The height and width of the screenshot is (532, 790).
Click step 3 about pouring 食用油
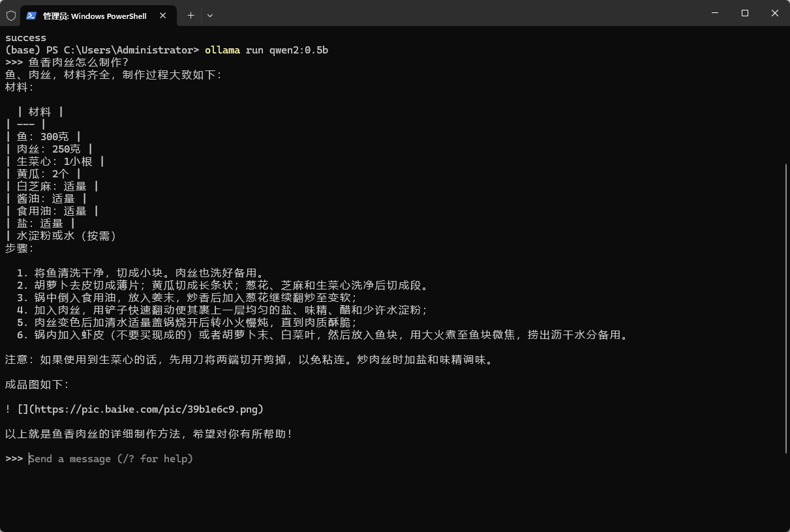tap(188, 298)
